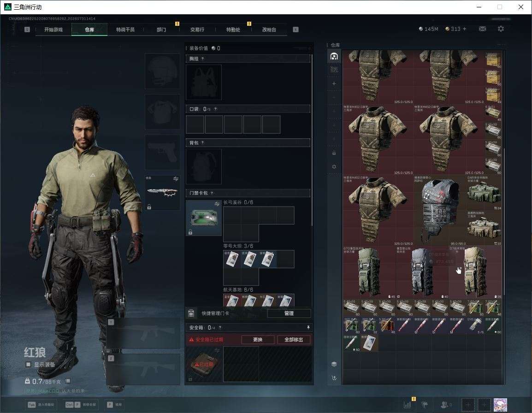The image size is (532, 413).
Task: Select first keycard in 零号大坝 row
Action: coord(232,259)
